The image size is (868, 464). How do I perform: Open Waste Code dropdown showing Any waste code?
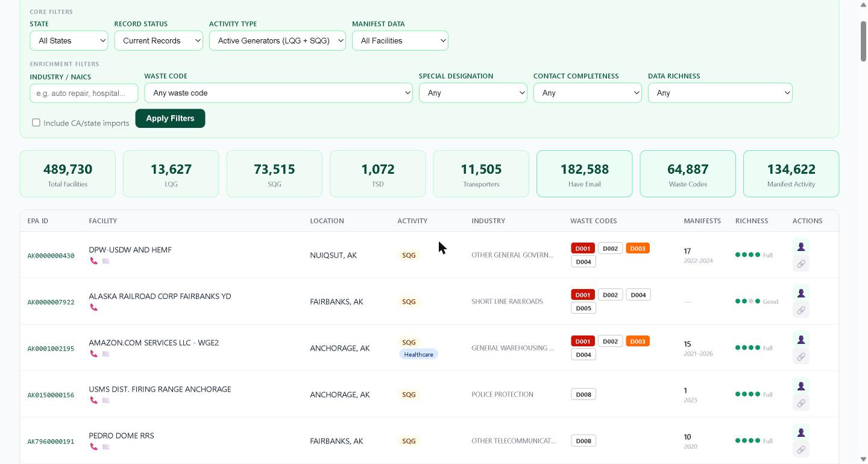point(278,93)
